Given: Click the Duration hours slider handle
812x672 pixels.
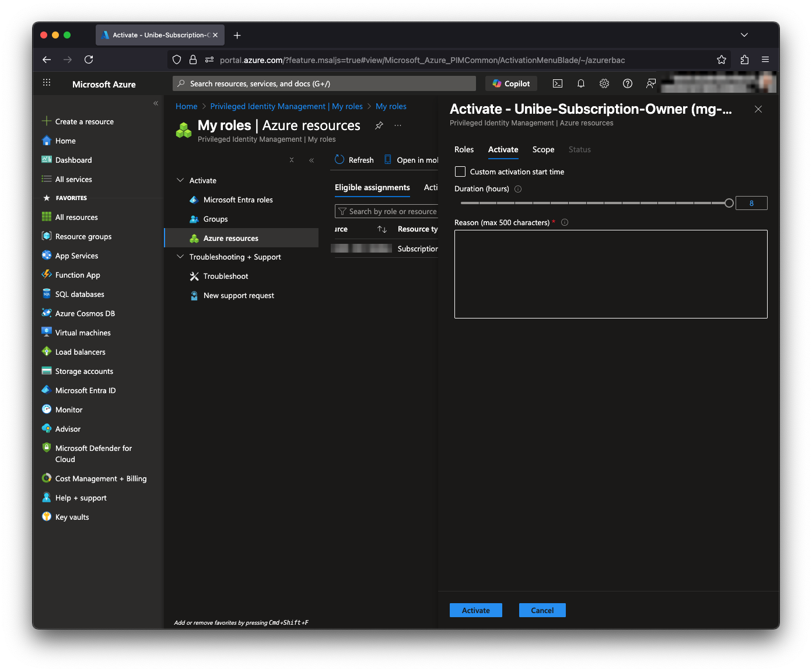Looking at the screenshot, I should pos(729,203).
